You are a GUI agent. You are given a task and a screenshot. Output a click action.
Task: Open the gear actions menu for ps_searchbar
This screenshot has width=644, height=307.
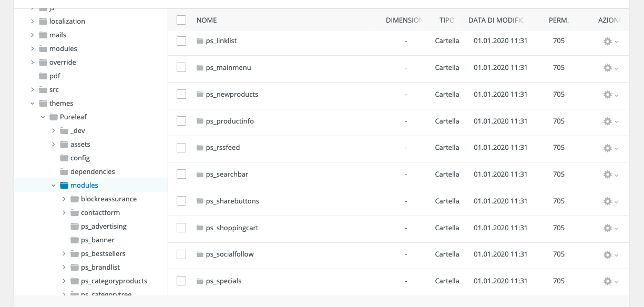[610, 175]
